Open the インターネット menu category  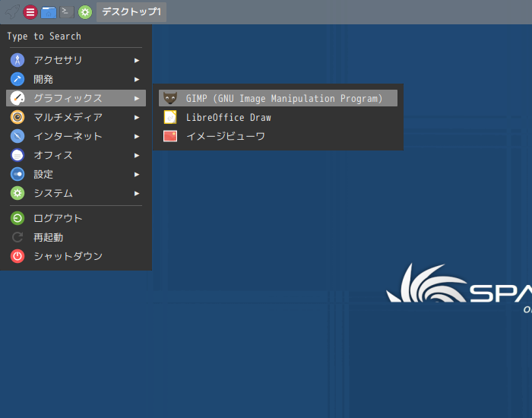[x=76, y=136]
